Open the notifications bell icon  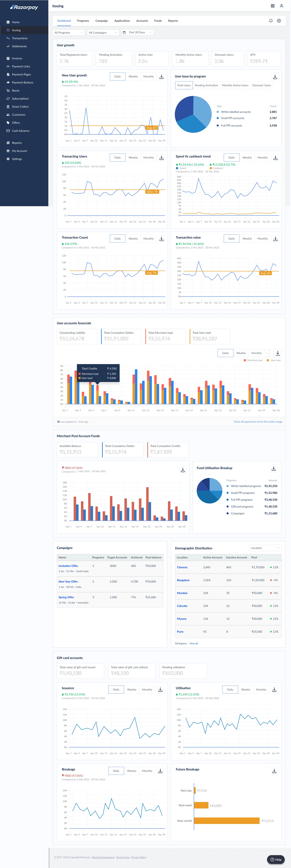click(271, 21)
